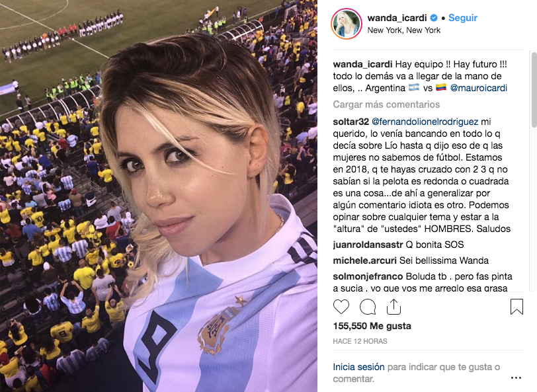This screenshot has height=392, width=537.
Task: Open the three-dot more options menu
Action: point(516,377)
